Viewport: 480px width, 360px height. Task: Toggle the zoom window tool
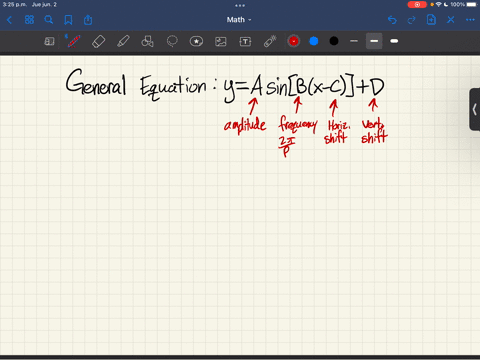pyautogui.click(x=49, y=41)
